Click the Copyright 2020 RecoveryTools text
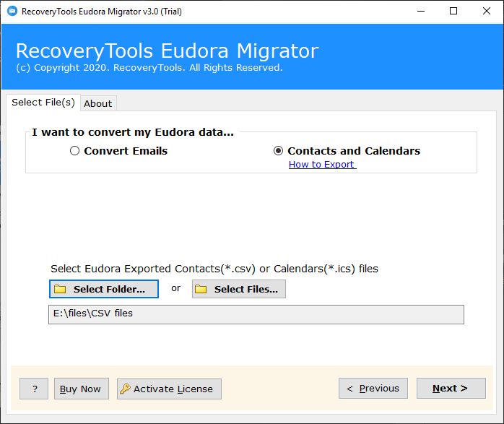The width and height of the screenshot is (504, 424). 149,68
